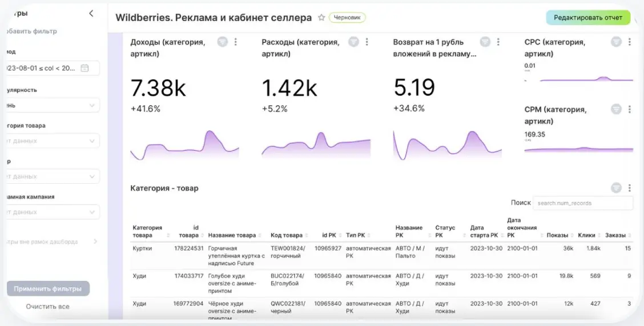Click the Черновик status badge
This screenshot has height=326, width=644.
click(347, 18)
